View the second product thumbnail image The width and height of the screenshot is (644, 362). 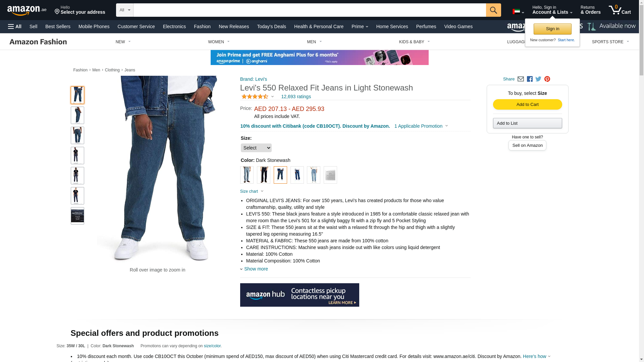click(77, 115)
